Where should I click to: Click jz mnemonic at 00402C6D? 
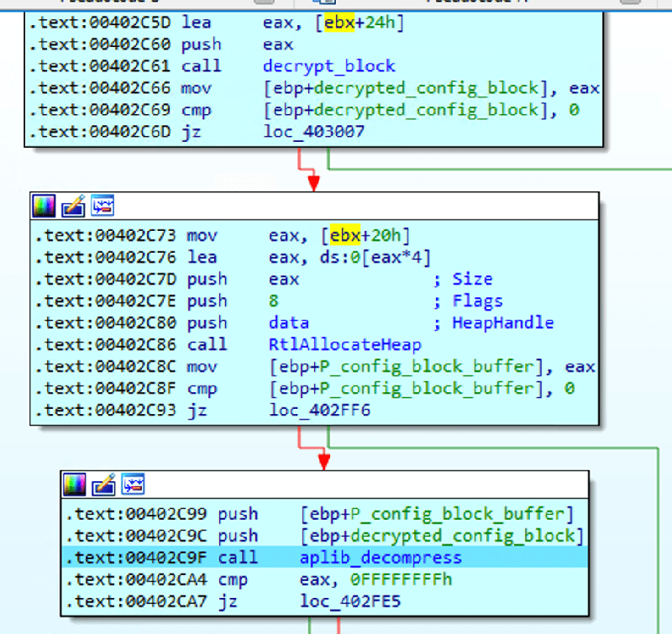coord(191,132)
